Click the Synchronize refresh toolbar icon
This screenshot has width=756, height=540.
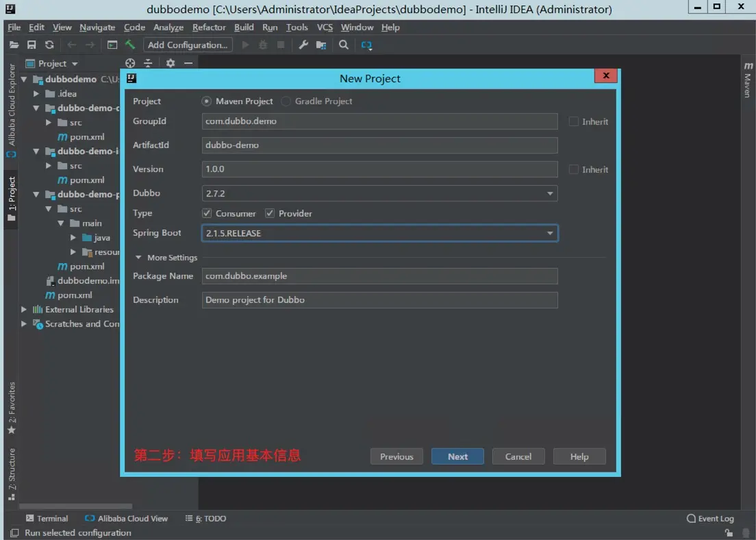pyautogui.click(x=49, y=45)
